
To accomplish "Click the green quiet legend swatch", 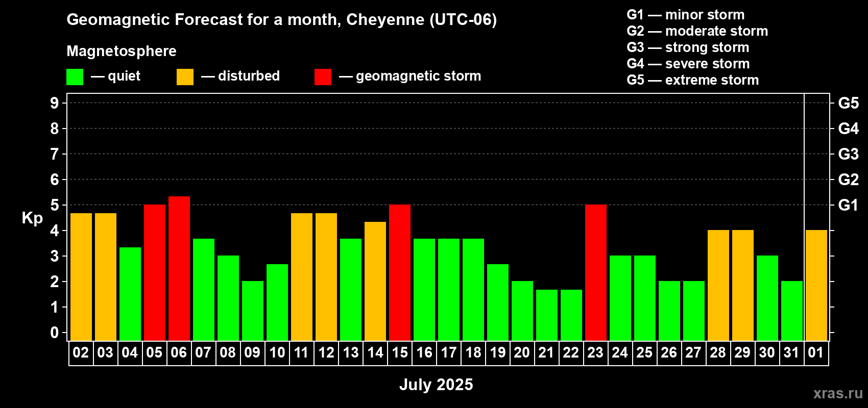I will click(x=75, y=77).
